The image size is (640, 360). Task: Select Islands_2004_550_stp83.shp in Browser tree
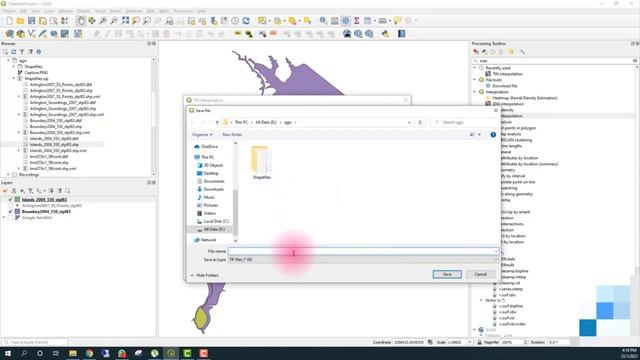coord(54,144)
